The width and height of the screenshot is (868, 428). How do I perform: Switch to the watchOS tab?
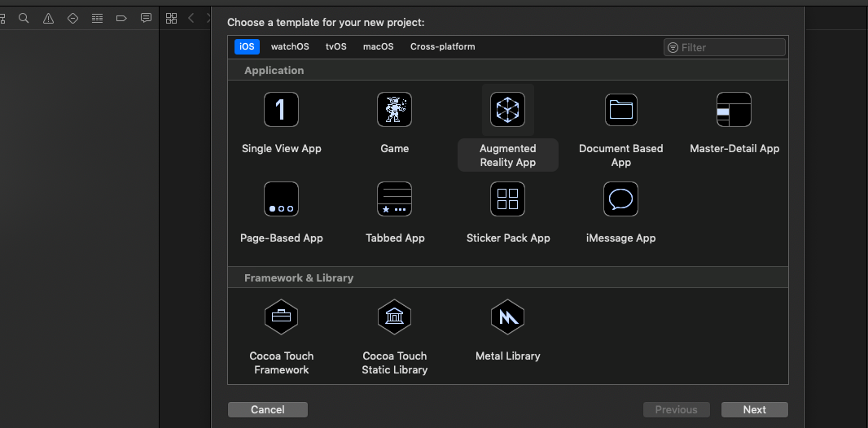(x=290, y=46)
